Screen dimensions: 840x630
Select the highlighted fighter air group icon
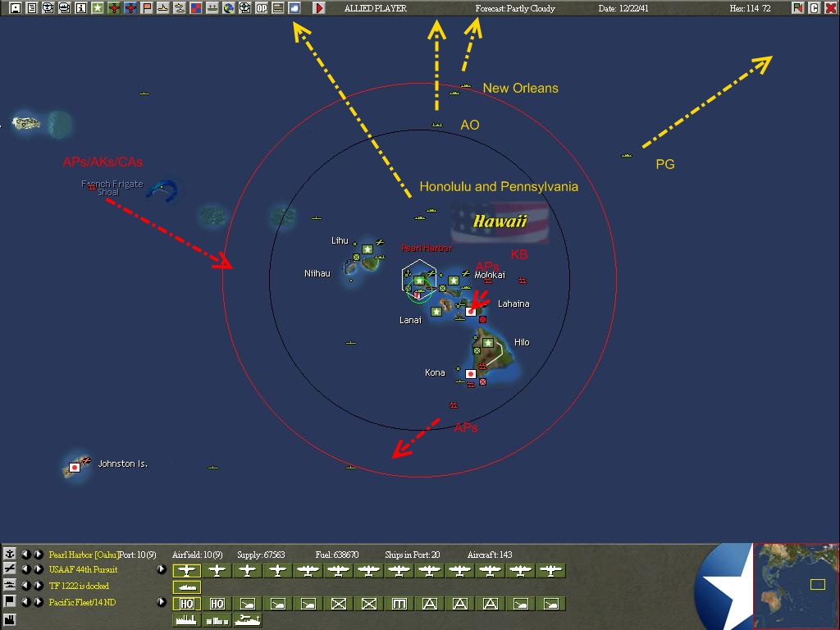[186, 571]
